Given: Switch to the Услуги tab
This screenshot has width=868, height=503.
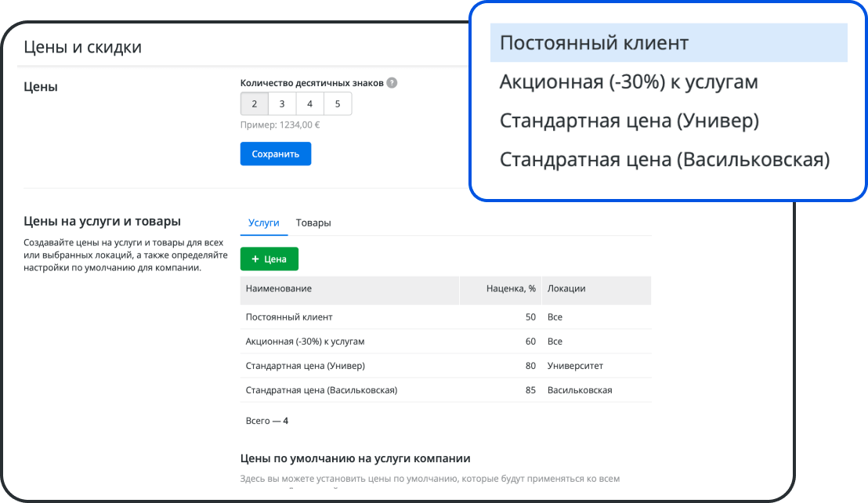Looking at the screenshot, I should pyautogui.click(x=263, y=222).
